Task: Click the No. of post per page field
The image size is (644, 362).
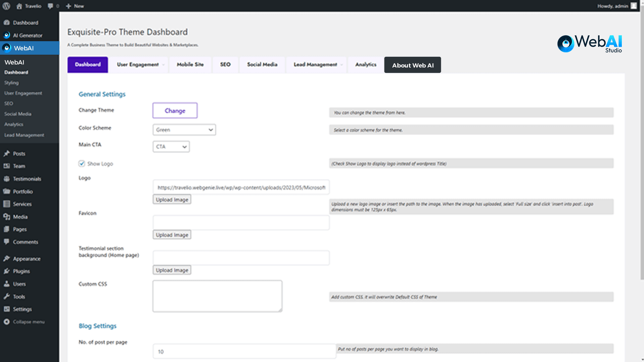Action: point(244,352)
